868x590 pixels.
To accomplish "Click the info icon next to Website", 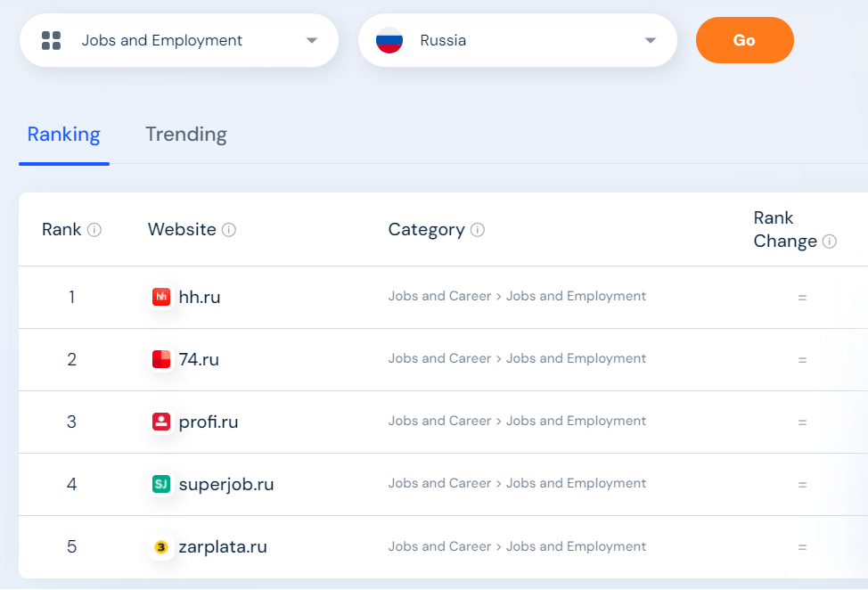I will [x=229, y=230].
